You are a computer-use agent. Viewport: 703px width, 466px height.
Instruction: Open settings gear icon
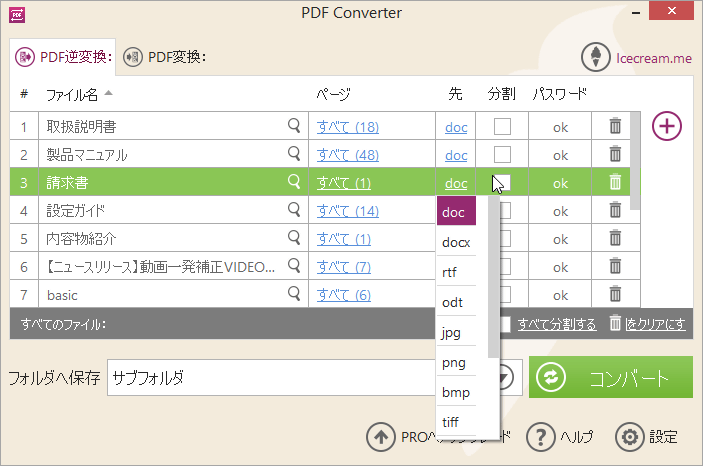point(628,437)
